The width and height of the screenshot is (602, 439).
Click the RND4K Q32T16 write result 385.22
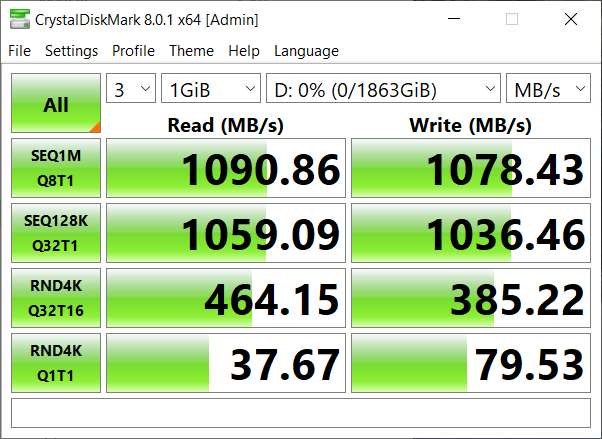tap(471, 298)
